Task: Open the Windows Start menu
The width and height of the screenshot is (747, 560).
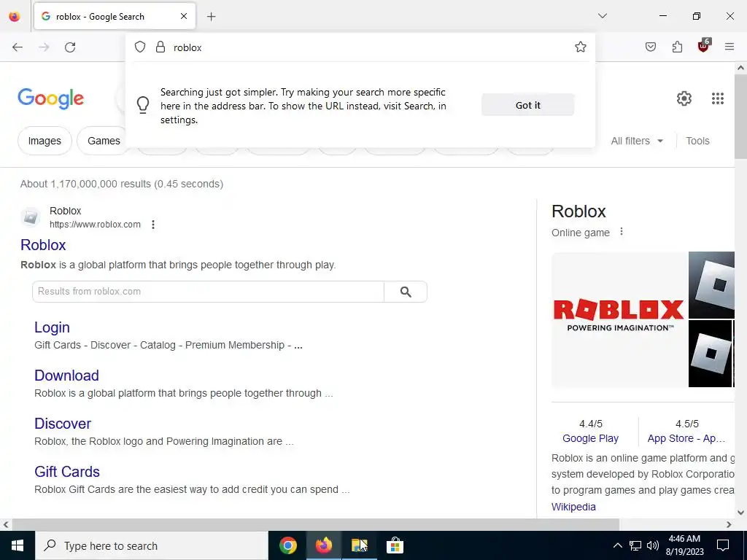Action: 18,545
